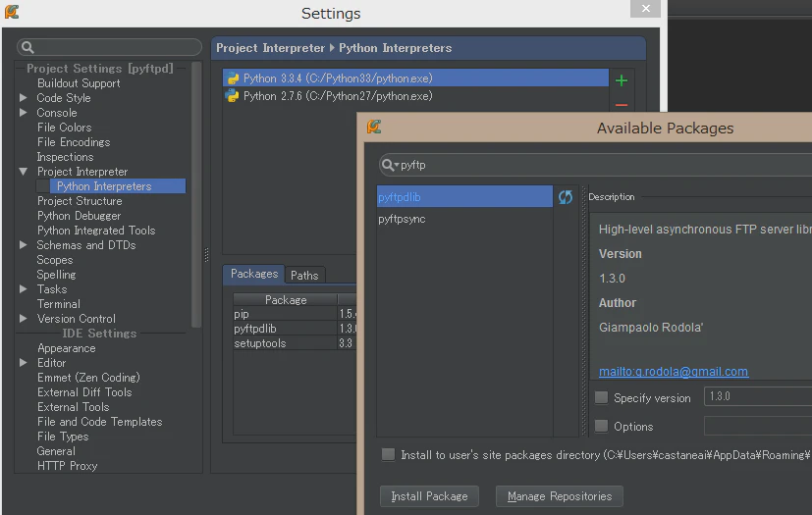Select pyftpsync in available packages list
The image size is (812, 515).
point(464,219)
